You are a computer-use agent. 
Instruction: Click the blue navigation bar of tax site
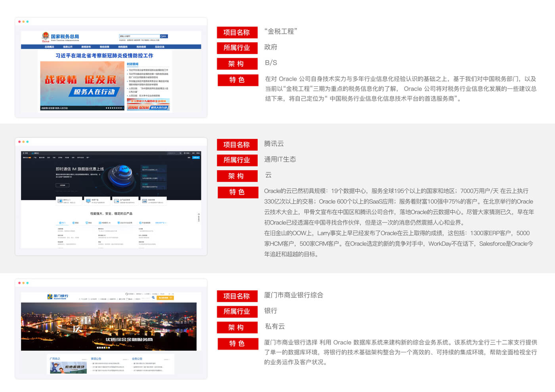(x=111, y=47)
